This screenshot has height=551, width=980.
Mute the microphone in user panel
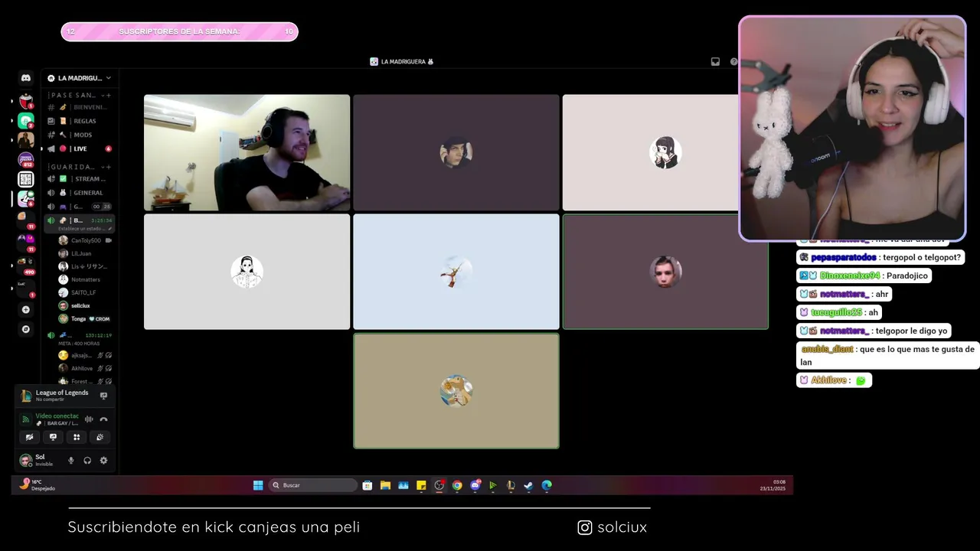click(x=71, y=460)
